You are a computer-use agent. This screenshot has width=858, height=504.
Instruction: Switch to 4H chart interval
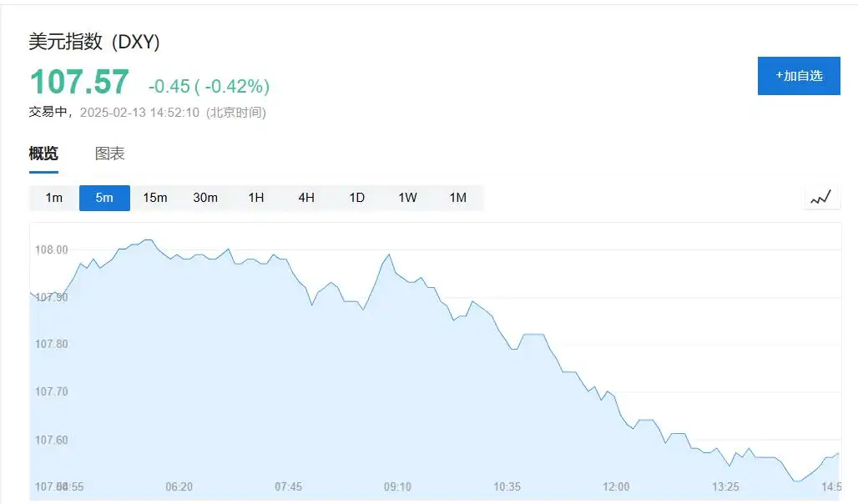(306, 198)
